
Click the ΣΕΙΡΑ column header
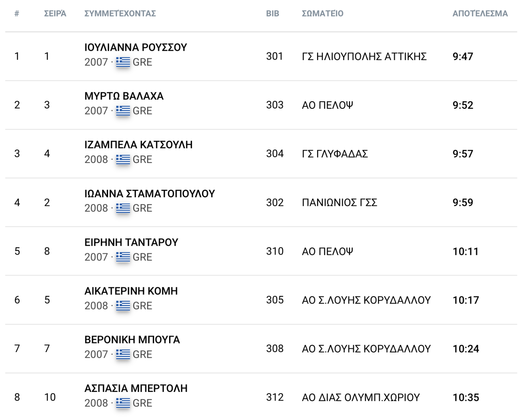click(55, 14)
